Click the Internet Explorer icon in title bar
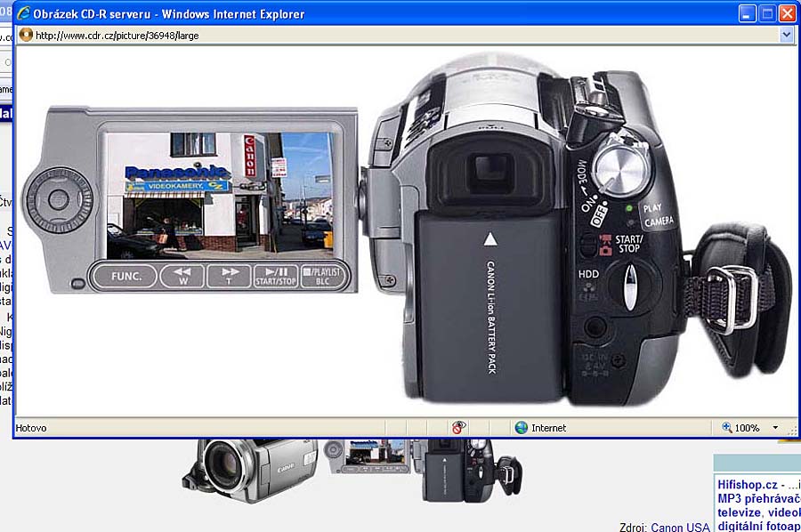The width and height of the screenshot is (801, 532). (x=22, y=14)
